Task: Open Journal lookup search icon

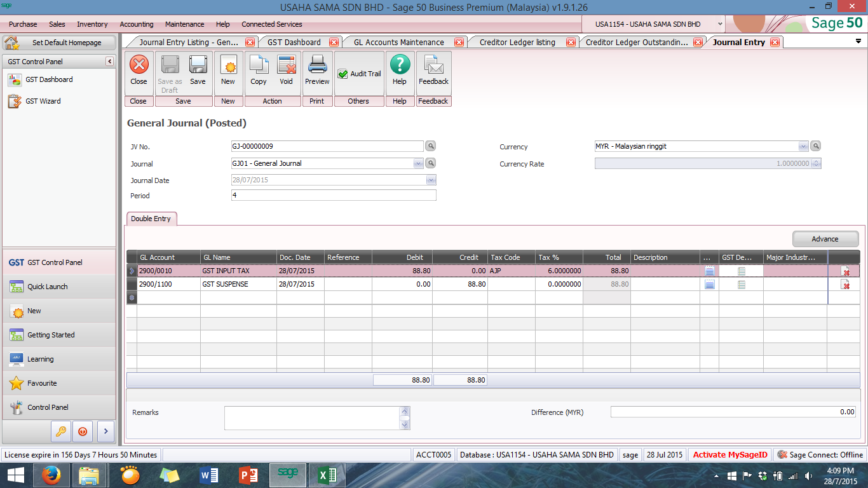Action: (x=431, y=163)
